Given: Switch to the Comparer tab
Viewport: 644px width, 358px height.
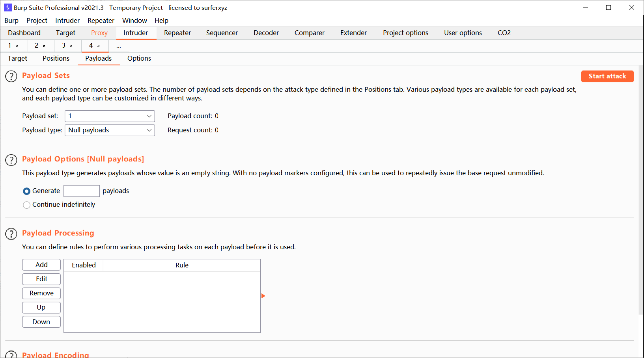Looking at the screenshot, I should (310, 33).
